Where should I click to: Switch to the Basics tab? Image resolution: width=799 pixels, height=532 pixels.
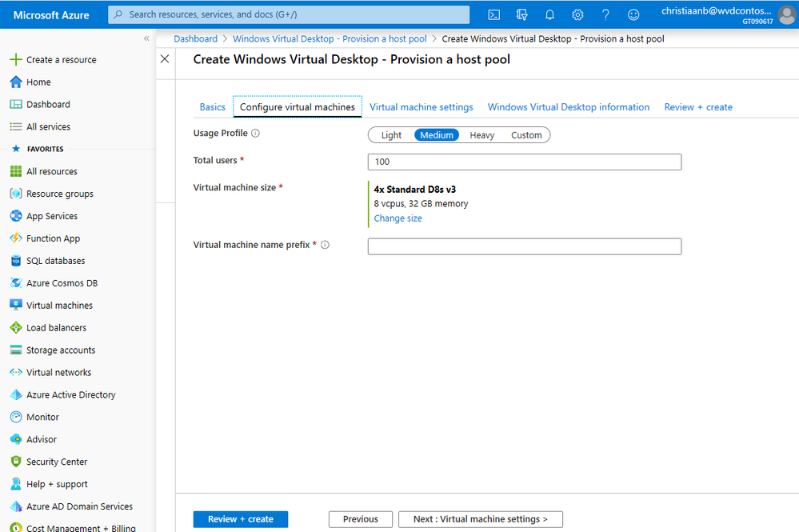[213, 107]
